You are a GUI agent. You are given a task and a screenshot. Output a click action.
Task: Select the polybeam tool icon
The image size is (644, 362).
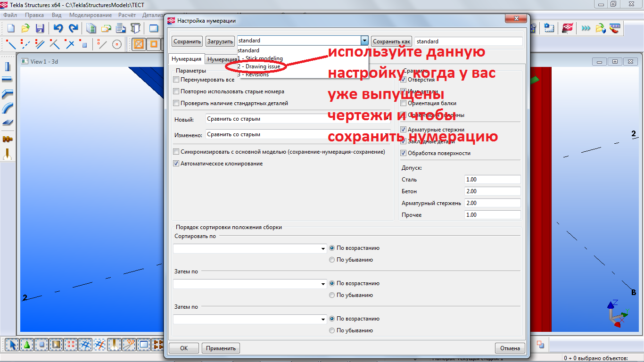8,94
